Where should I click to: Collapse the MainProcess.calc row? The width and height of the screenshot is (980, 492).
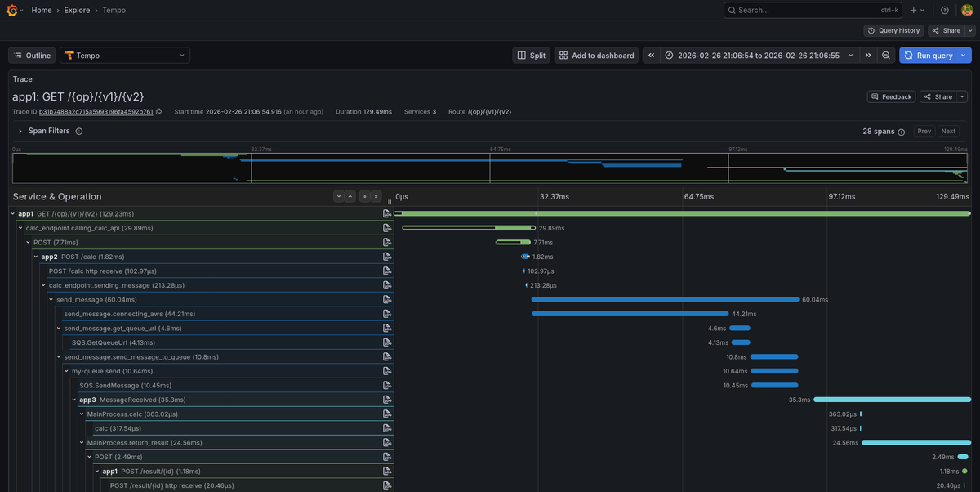82,414
